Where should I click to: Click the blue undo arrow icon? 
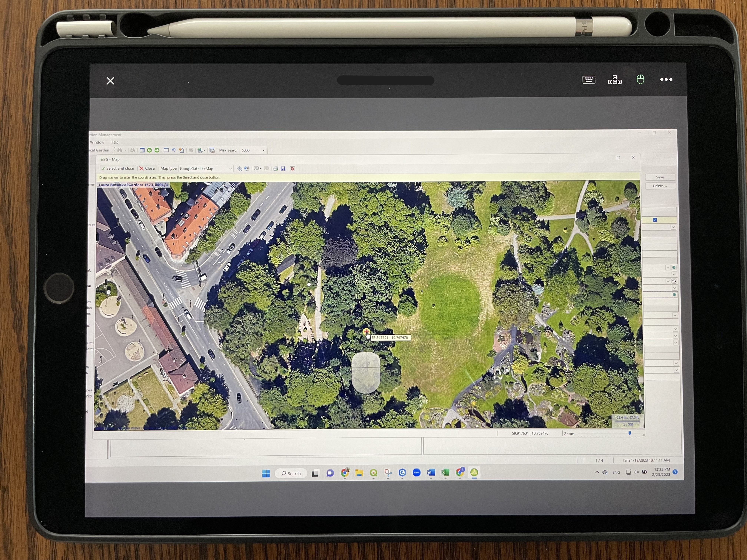coord(174,150)
